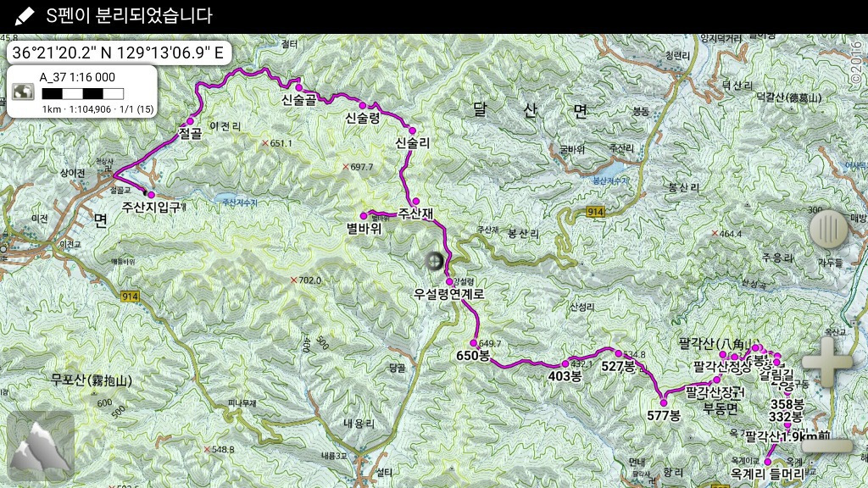Tap the S Pen pencil notification icon
Viewport: 868px width, 488px height.
tap(25, 16)
